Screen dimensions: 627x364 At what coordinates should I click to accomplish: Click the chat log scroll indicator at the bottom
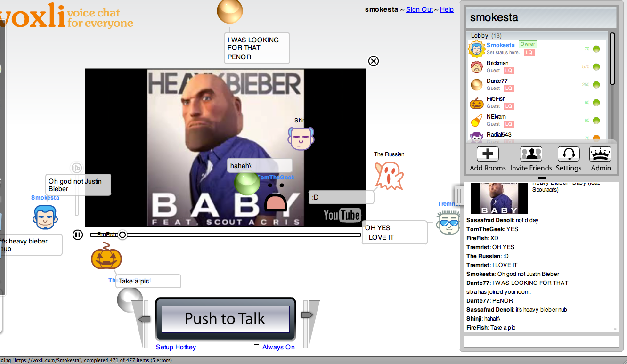615,329
